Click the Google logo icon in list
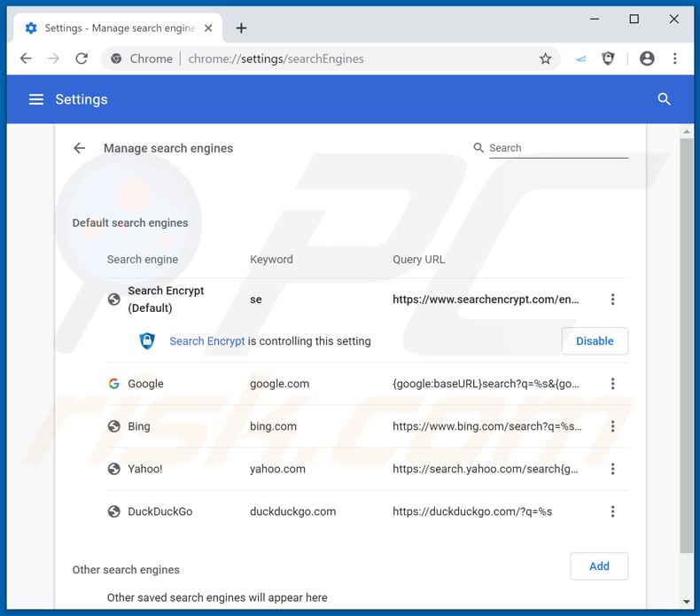 click(x=113, y=384)
